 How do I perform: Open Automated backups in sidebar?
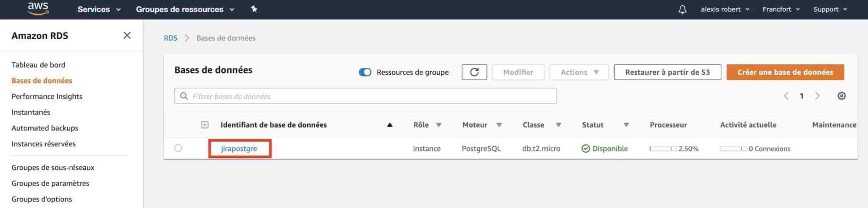pos(45,128)
